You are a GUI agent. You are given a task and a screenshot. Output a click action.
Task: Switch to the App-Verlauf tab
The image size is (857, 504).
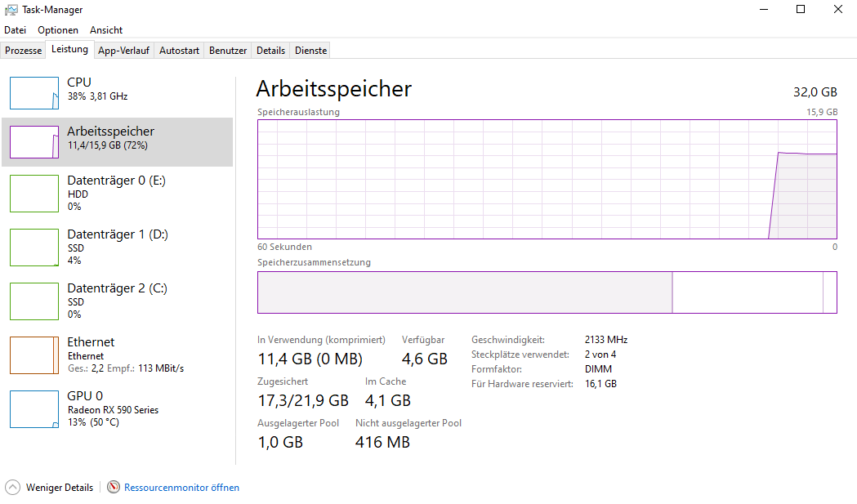click(123, 51)
